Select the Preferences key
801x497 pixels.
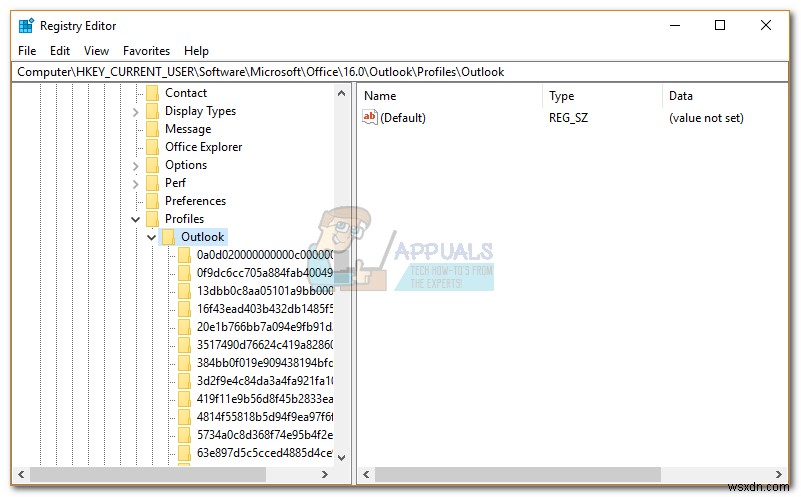(x=195, y=201)
